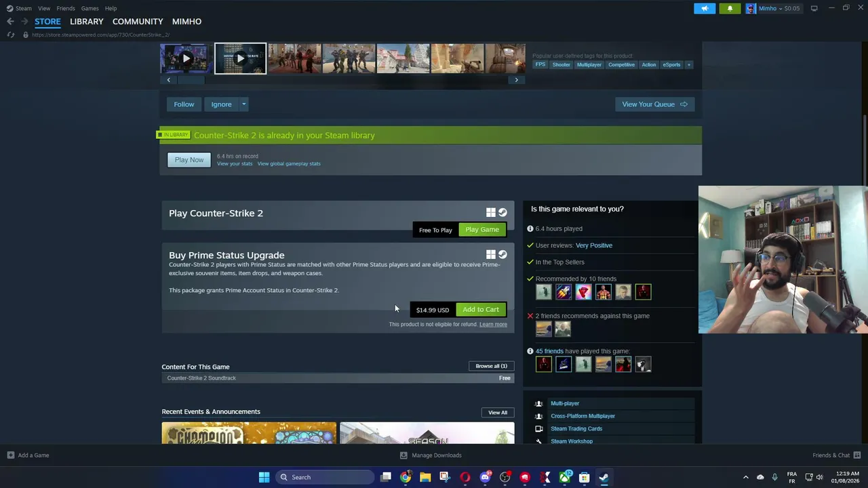Click Browse all (1) content button
Viewport: 868px width, 488px height.
[x=491, y=366]
